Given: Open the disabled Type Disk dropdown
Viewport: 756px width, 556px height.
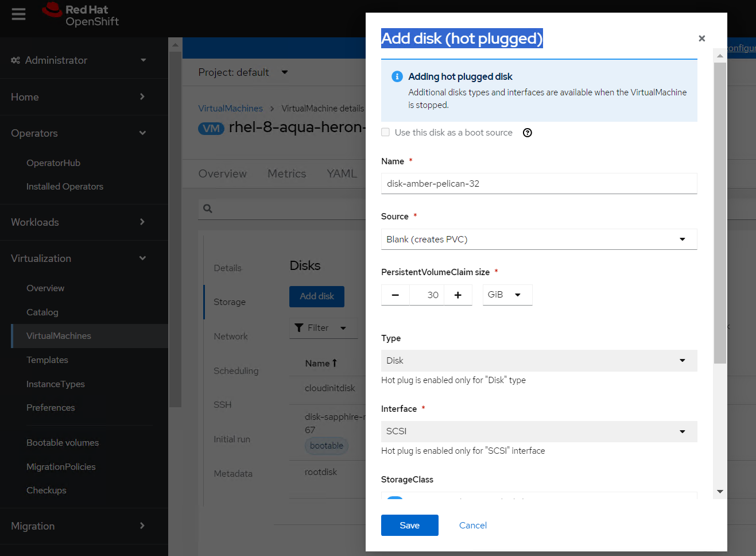Looking at the screenshot, I should click(x=539, y=361).
